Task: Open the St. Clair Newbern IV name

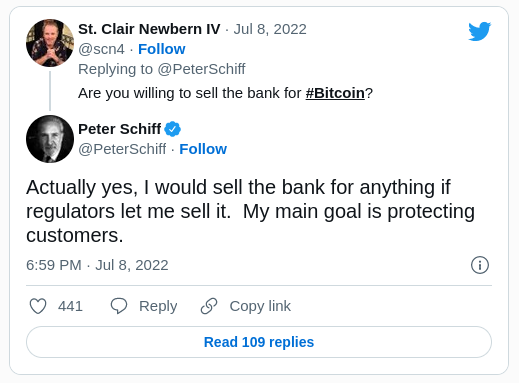Action: pos(149,29)
